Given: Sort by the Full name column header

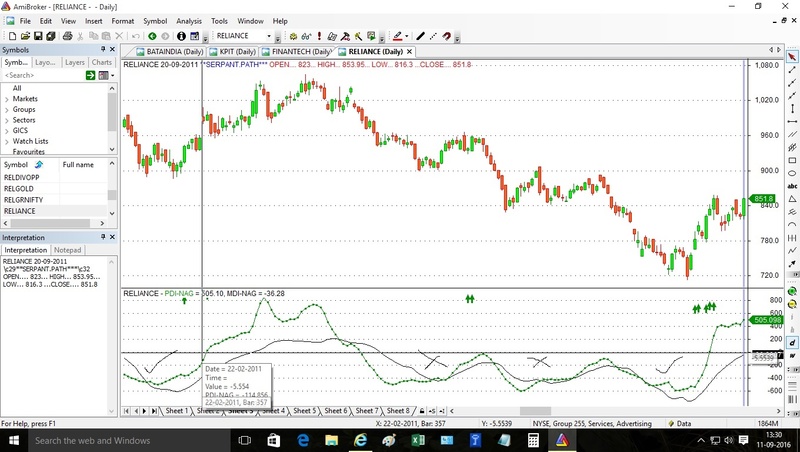Looking at the screenshot, I should click(x=83, y=165).
